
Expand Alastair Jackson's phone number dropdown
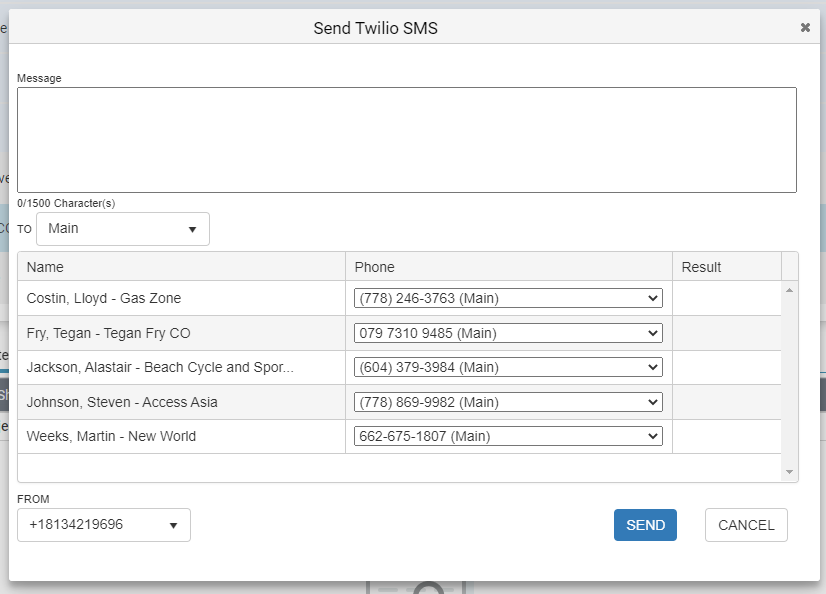(508, 367)
